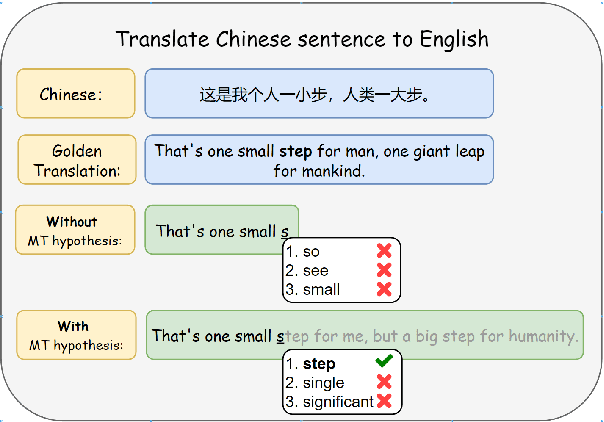
Task: Click the "Golden Translation:" label box
Action: (76, 160)
